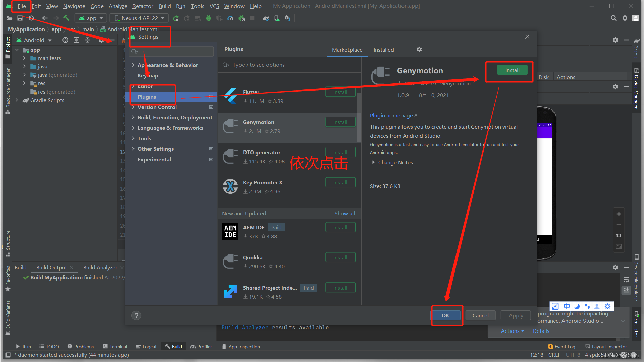The image size is (644, 362).
Task: Install the Key Promoter X plugin
Action: click(x=340, y=182)
